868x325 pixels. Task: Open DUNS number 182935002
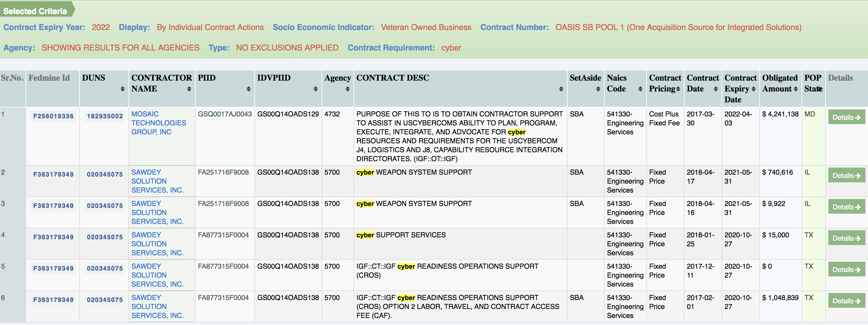(x=105, y=116)
